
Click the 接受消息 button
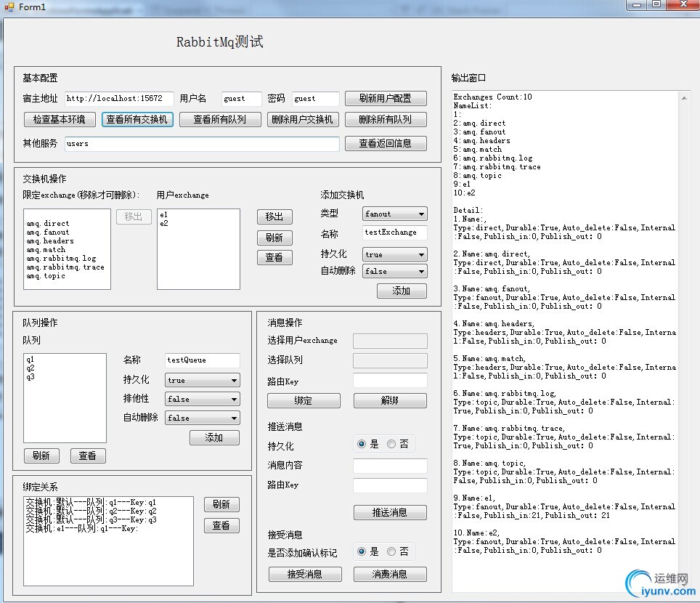[305, 574]
